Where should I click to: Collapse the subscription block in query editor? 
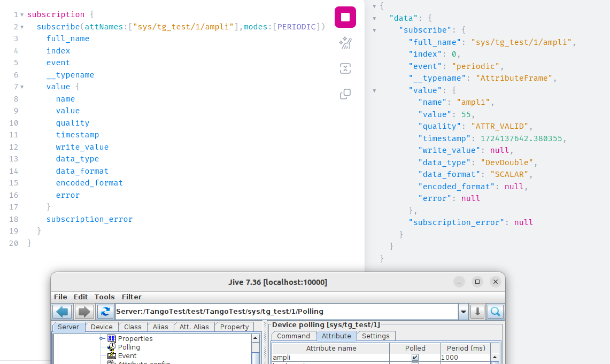click(22, 14)
